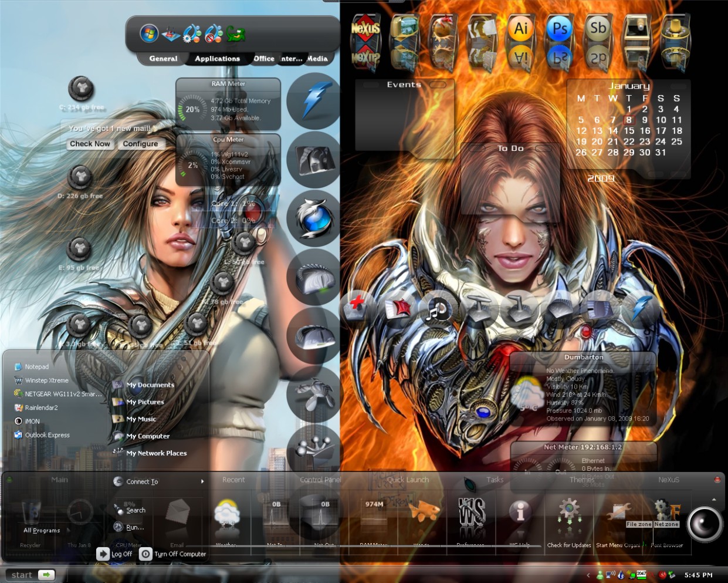Select January 8 on the calendar

pyautogui.click(x=629, y=120)
